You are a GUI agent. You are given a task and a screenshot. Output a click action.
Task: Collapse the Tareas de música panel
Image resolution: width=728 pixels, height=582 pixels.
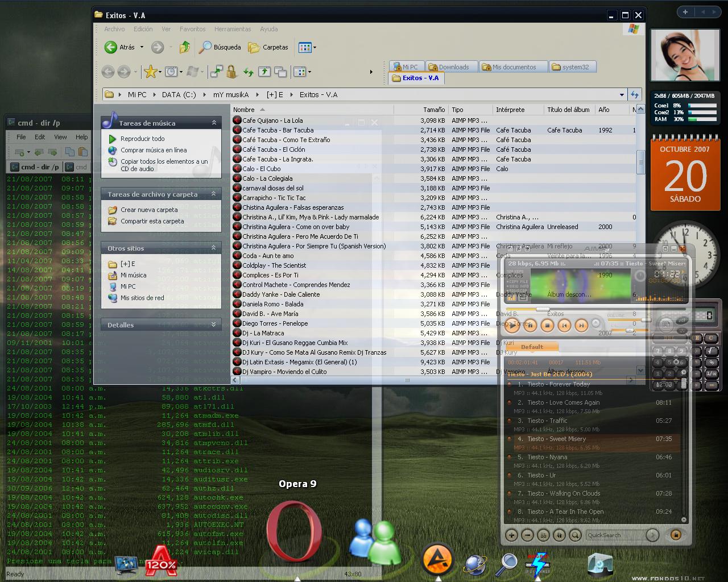point(214,123)
